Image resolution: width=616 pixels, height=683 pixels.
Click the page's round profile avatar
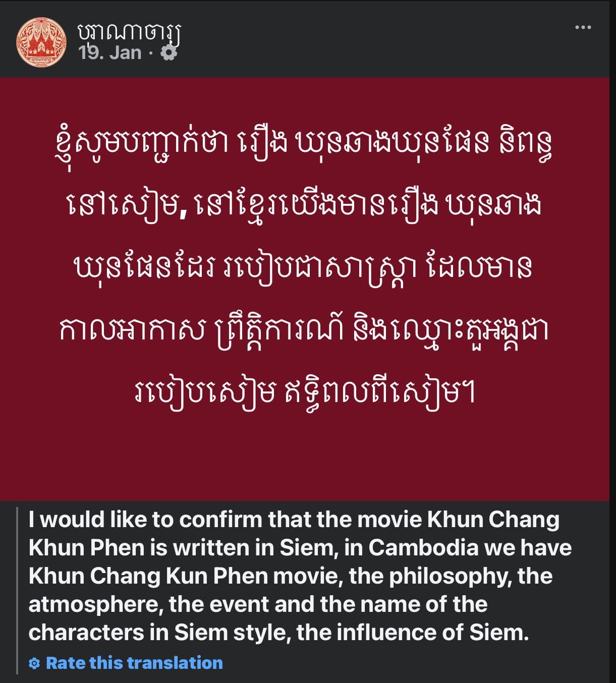click(x=41, y=42)
